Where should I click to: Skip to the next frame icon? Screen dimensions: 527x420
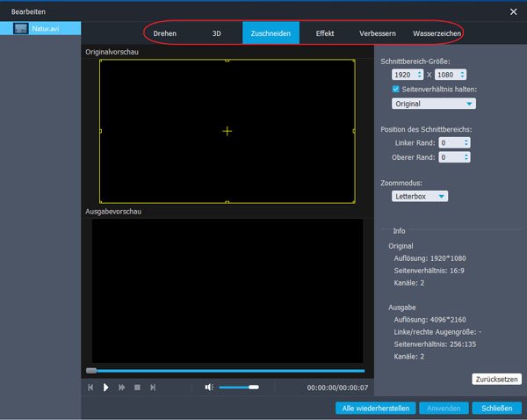pyautogui.click(x=153, y=387)
